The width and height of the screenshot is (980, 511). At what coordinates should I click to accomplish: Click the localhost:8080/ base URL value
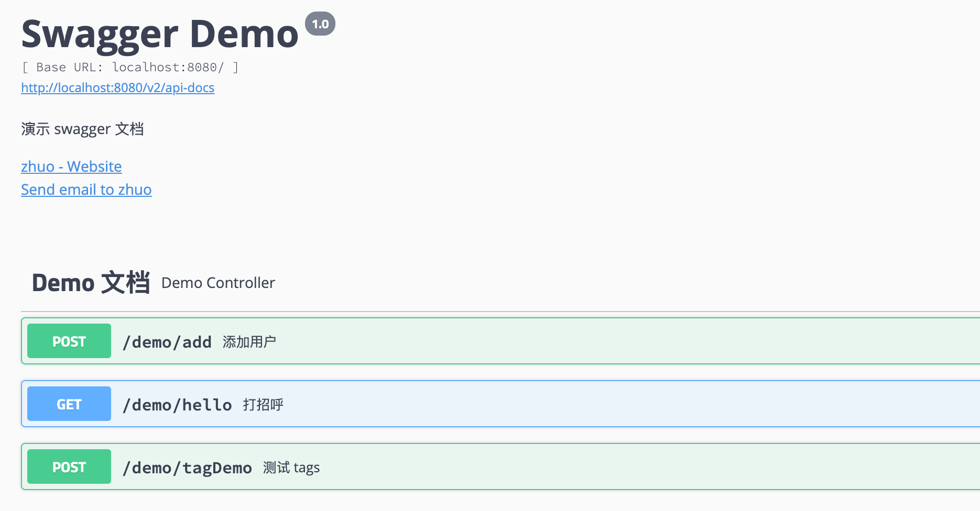tap(168, 68)
